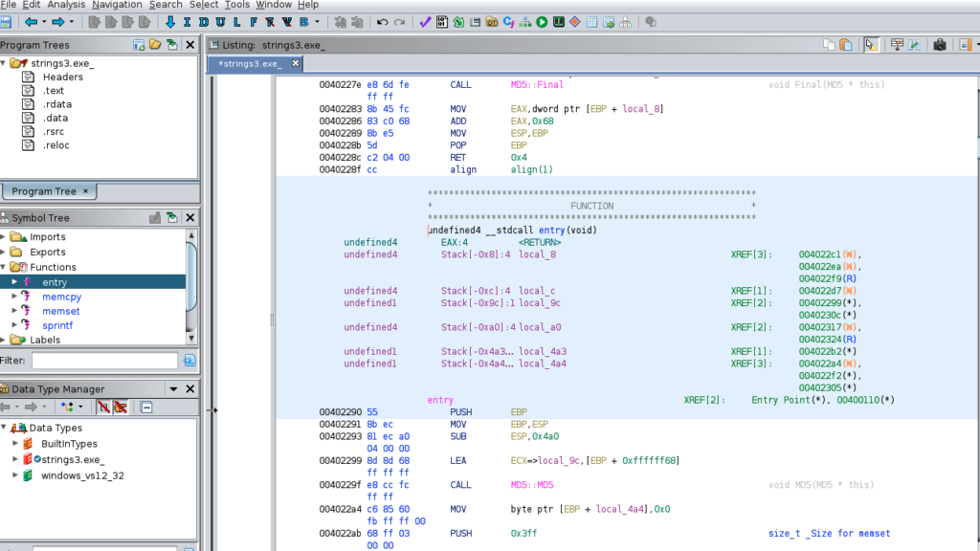This screenshot has height=551, width=980.
Task: Open the Tools menu
Action: (237, 5)
